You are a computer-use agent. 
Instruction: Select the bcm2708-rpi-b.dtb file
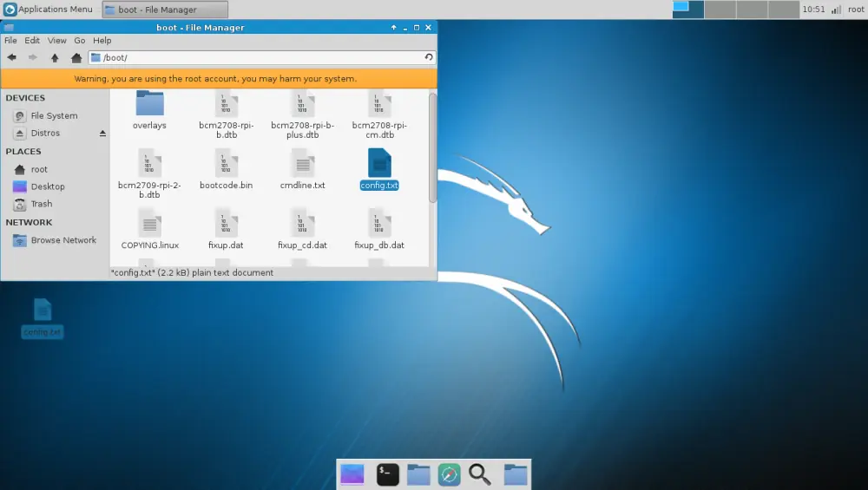[x=227, y=115]
